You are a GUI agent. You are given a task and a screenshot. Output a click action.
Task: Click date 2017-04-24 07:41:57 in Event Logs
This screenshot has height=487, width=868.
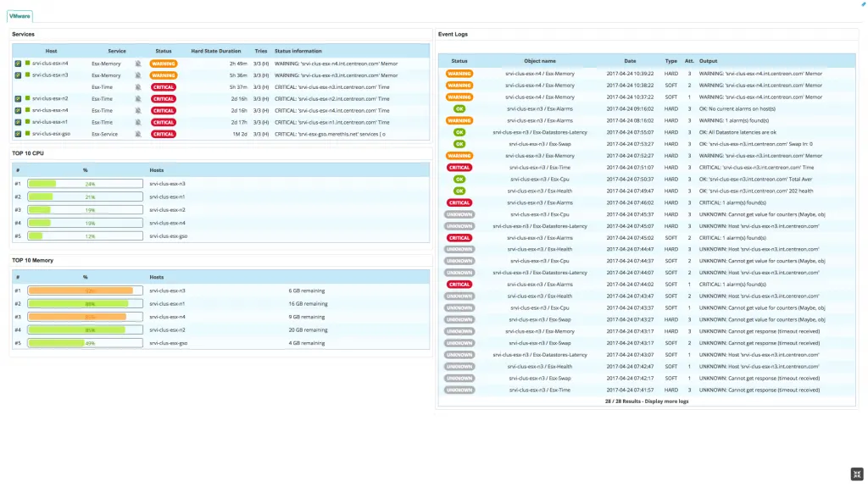(630, 390)
